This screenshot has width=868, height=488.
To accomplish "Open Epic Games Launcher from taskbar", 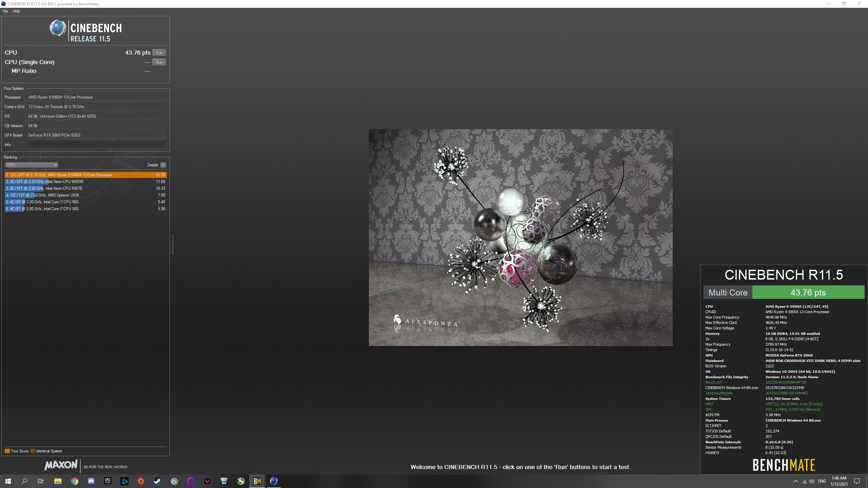I will pyautogui.click(x=108, y=481).
